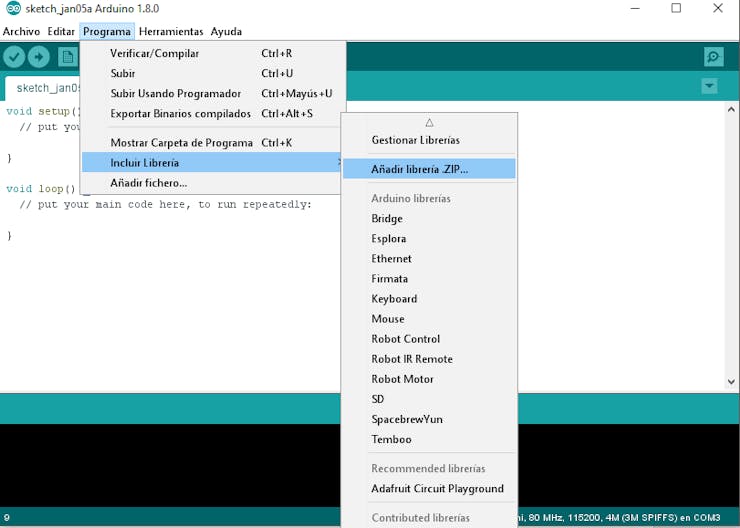Open the tab options dropdown arrow
740x528 pixels.
point(709,86)
